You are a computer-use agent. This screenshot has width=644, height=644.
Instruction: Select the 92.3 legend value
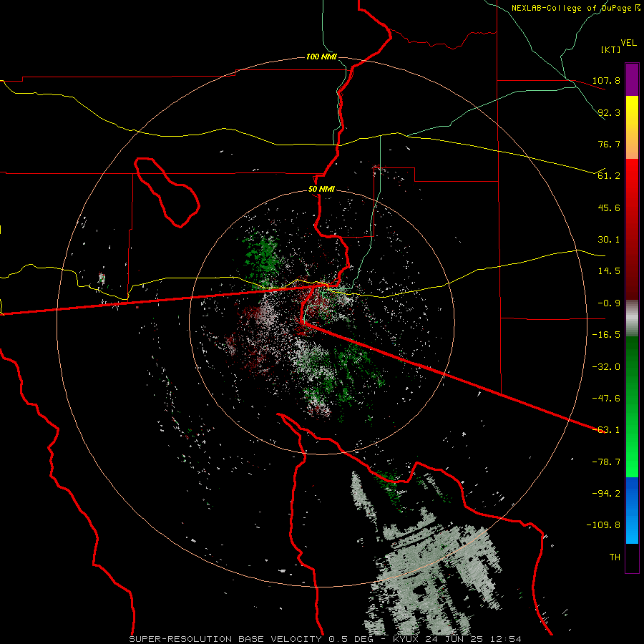tap(609, 112)
